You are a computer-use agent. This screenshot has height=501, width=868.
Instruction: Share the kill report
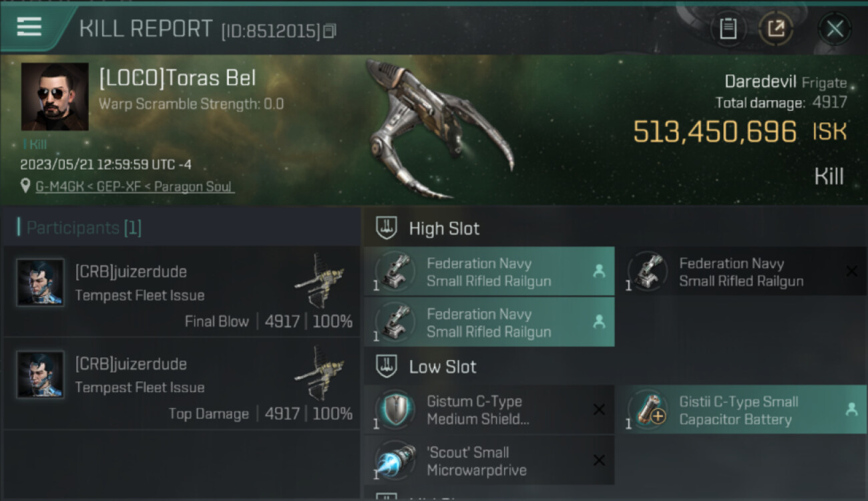[775, 29]
